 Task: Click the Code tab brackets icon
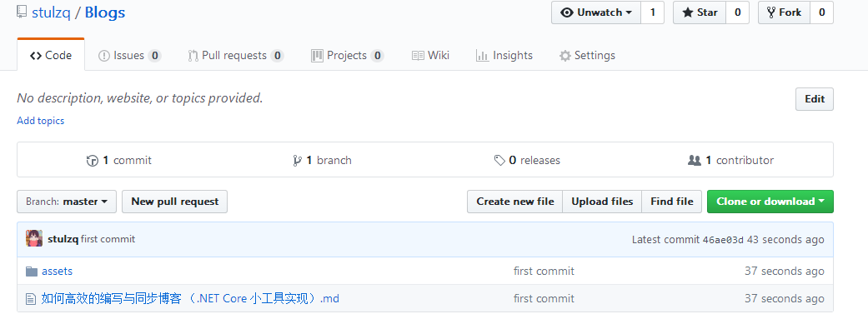36,56
